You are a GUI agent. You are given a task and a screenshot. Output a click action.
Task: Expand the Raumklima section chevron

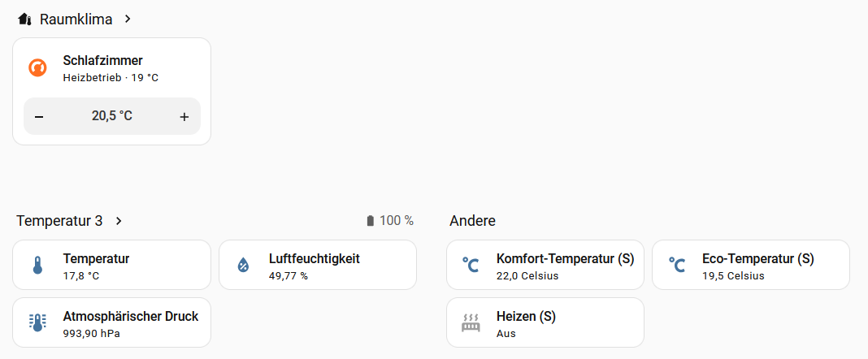[x=128, y=19]
